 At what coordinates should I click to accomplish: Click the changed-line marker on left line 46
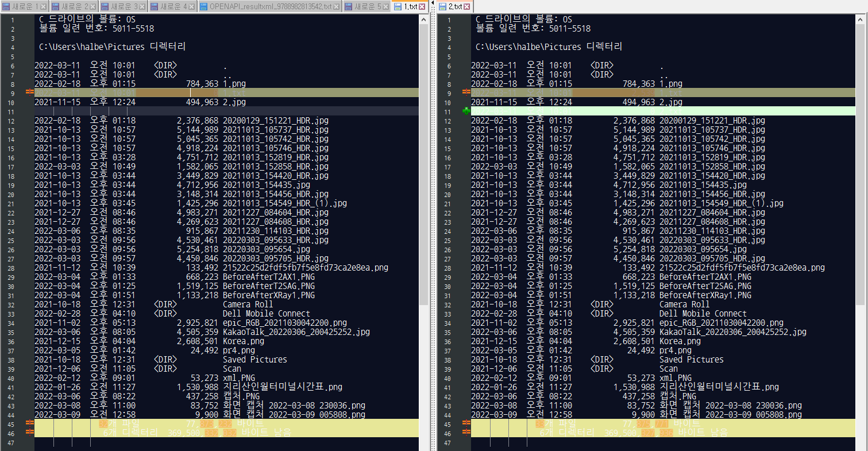29,433
